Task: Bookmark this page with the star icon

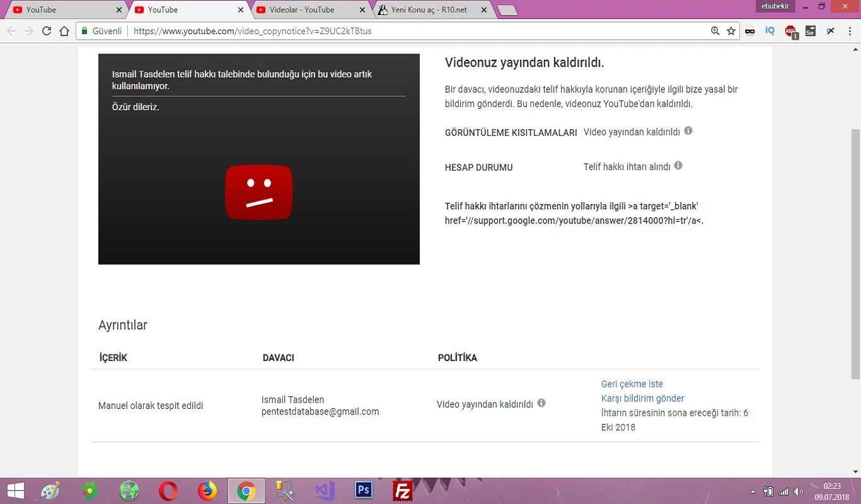Action: point(731,31)
